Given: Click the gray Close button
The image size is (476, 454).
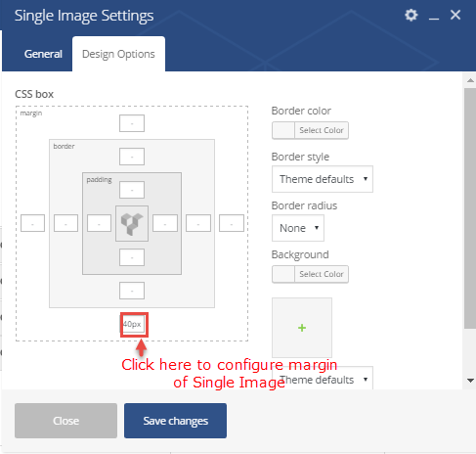Looking at the screenshot, I should pyautogui.click(x=65, y=421).
